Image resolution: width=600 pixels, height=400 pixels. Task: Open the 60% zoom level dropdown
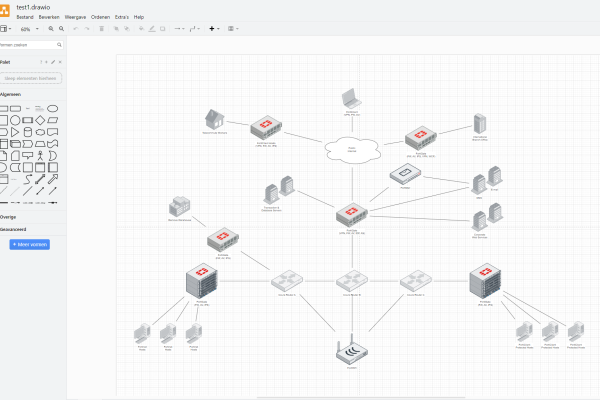[27, 29]
